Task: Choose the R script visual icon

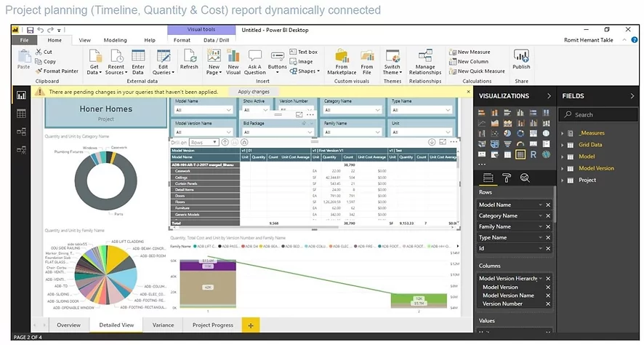Action: coord(533,154)
